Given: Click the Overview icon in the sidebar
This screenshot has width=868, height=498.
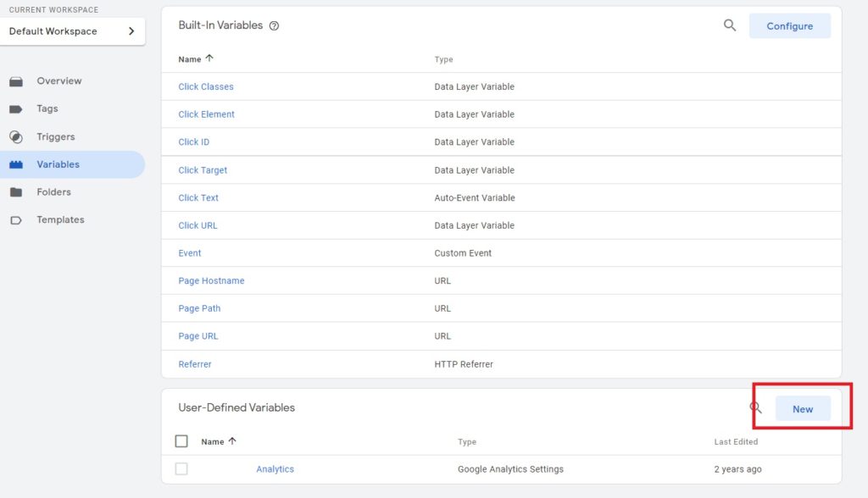Looking at the screenshot, I should coord(16,81).
